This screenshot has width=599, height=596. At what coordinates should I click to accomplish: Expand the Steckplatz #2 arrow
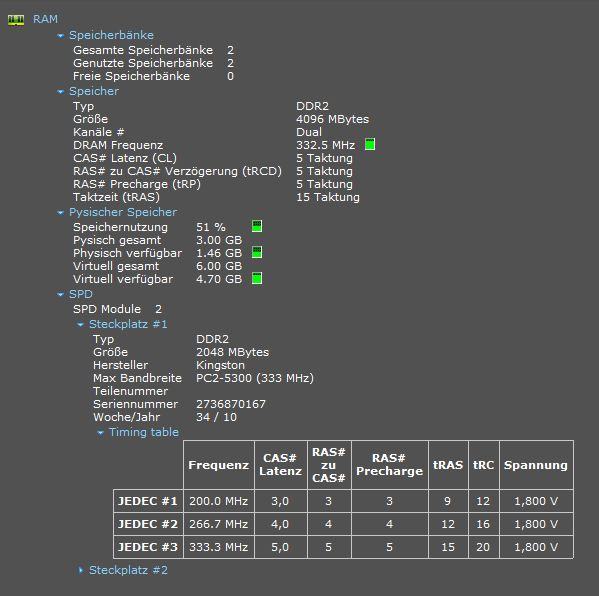click(81, 570)
